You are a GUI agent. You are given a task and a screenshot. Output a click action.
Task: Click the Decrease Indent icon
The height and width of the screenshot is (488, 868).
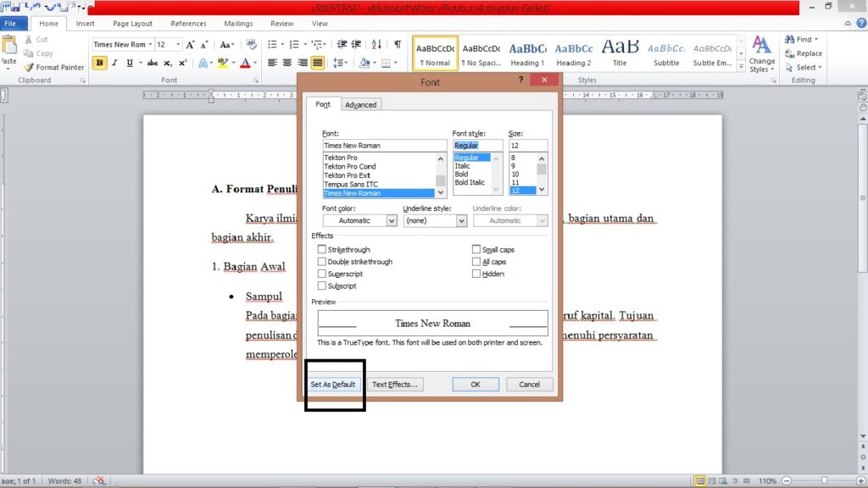point(342,45)
